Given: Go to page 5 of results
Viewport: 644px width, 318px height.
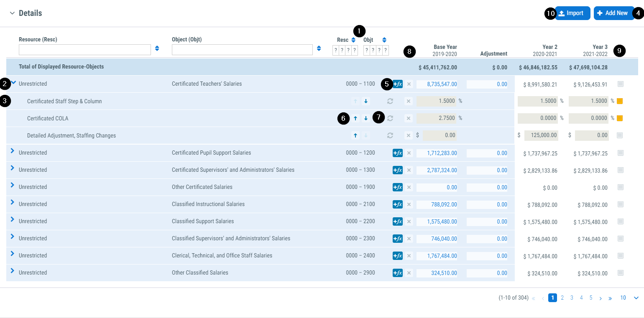Looking at the screenshot, I should [591, 298].
